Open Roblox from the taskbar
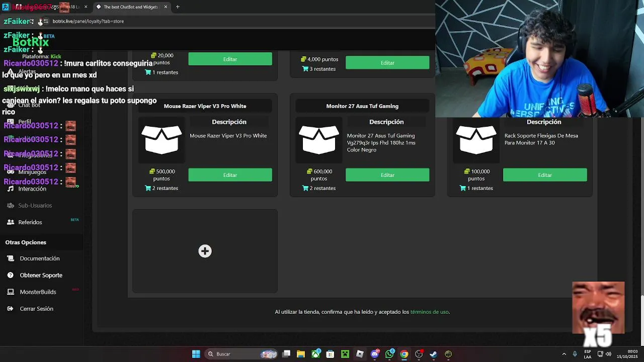Image resolution: width=644 pixels, height=362 pixels. (360, 354)
